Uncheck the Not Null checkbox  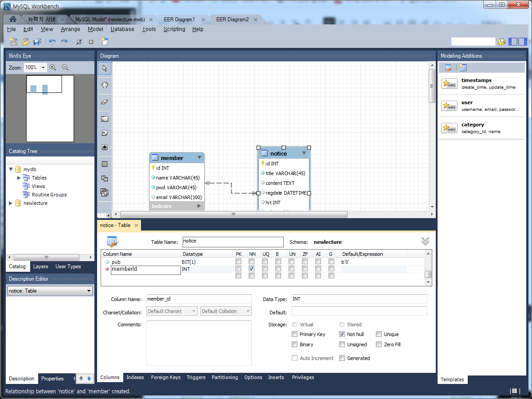342,334
